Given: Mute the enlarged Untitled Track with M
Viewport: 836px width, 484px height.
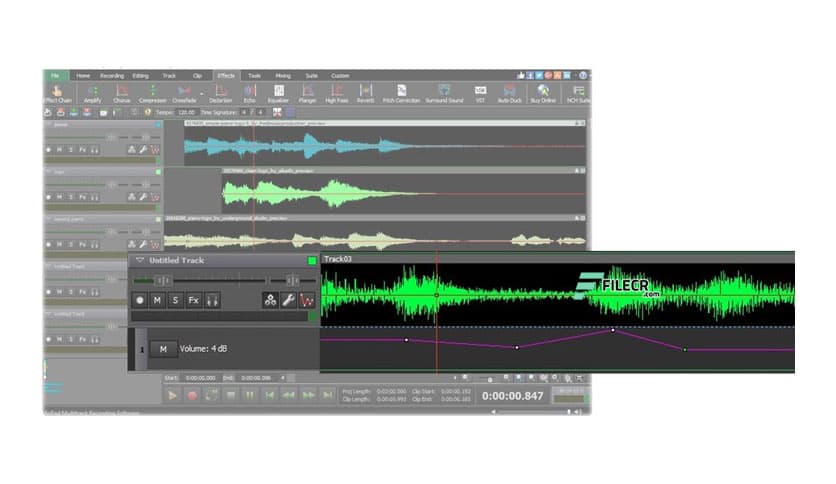Looking at the screenshot, I should click(157, 300).
